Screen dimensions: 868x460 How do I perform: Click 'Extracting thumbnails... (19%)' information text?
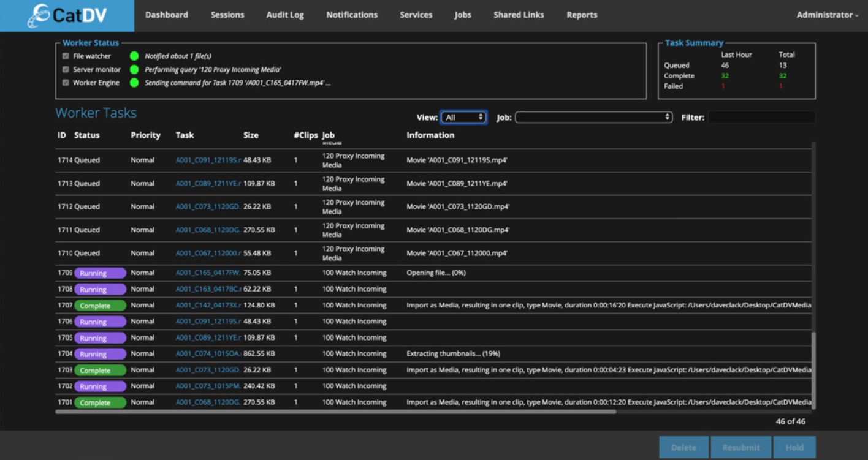pos(454,354)
